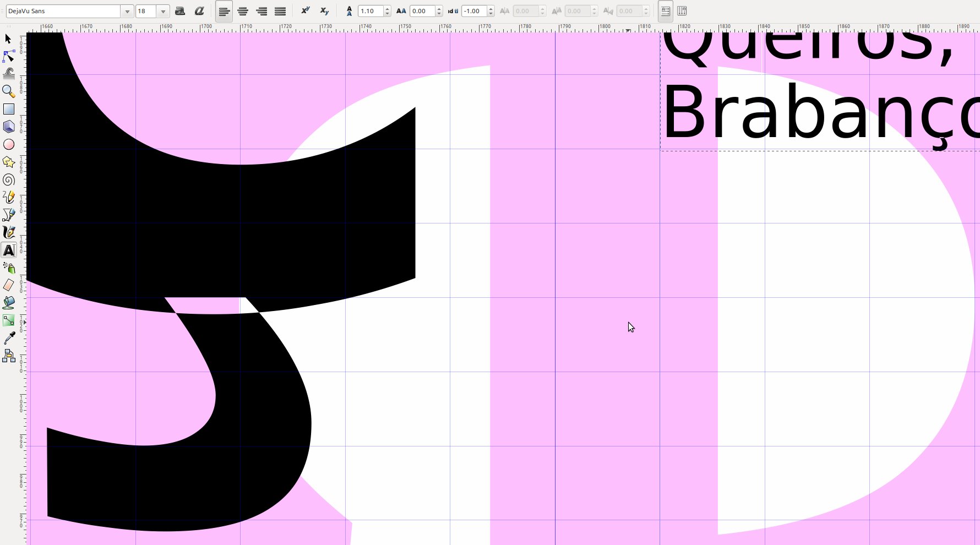Screen dimensions: 980x545
Task: Open the DejaVu Sans font family dropdown
Action: 127,11
